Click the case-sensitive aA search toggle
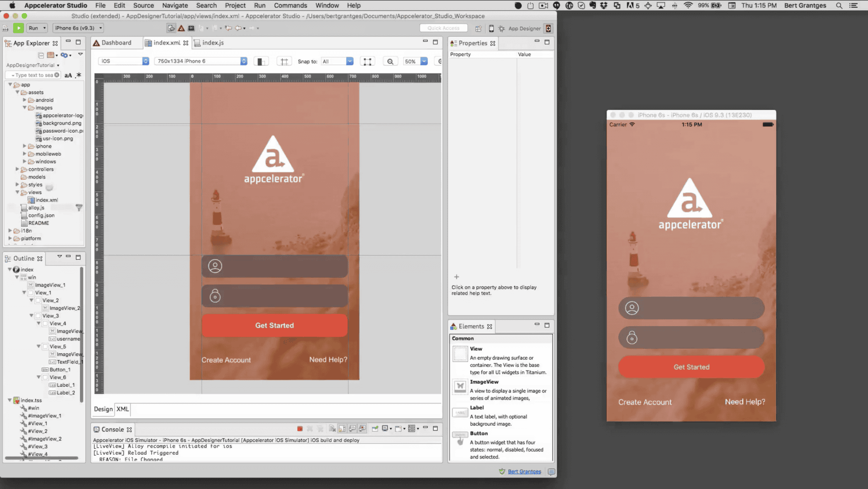 click(x=68, y=75)
